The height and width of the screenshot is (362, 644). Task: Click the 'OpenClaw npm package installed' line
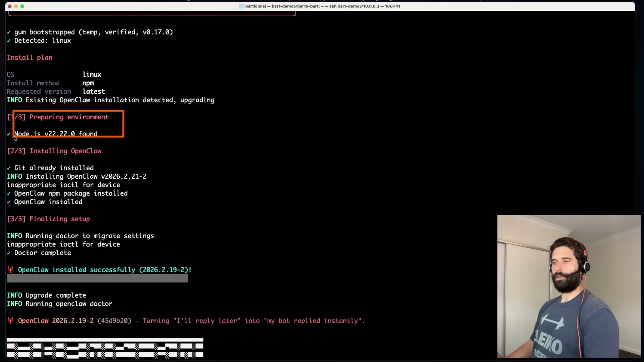point(67,193)
